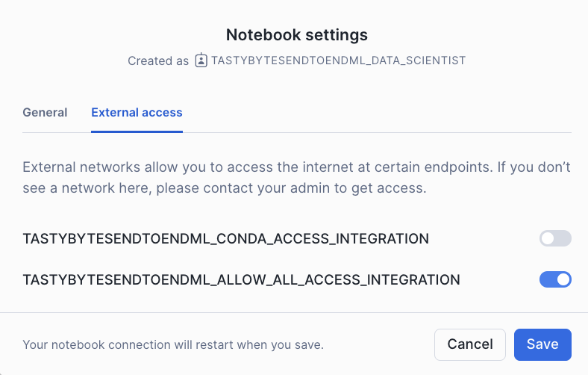Click the role icon beside TASTYBYTESENDTOENDML_DATA_SCIENTIST
Image resolution: width=588 pixels, height=375 pixels.
coord(201,61)
